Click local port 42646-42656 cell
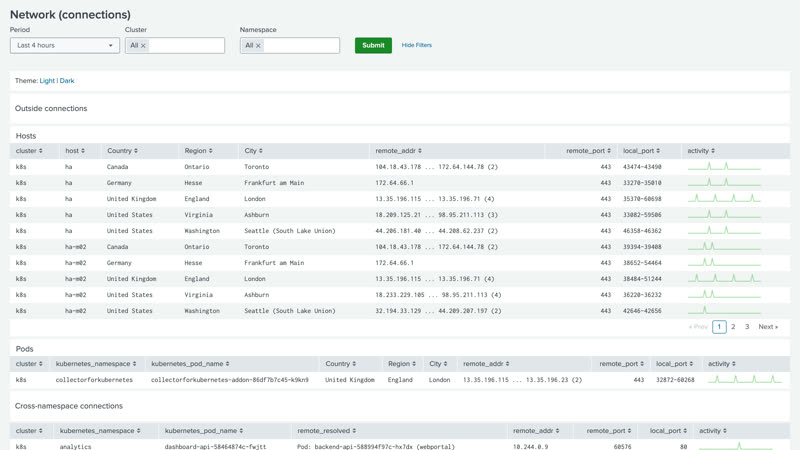The height and width of the screenshot is (450, 800). click(642, 311)
